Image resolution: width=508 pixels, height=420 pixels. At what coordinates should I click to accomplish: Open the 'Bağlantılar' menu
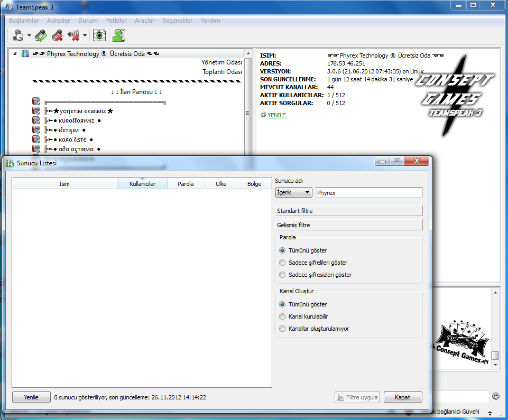tap(24, 21)
